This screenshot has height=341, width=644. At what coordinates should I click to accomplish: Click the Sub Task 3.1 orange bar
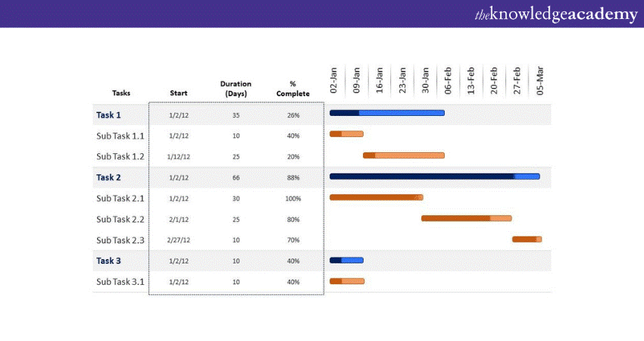(346, 281)
